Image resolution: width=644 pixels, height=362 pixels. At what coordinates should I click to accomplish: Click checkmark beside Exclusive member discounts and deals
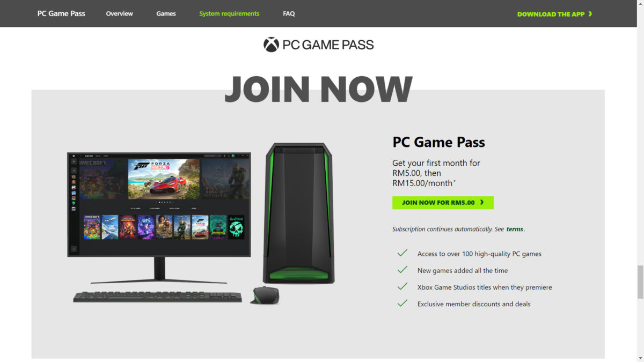point(402,303)
